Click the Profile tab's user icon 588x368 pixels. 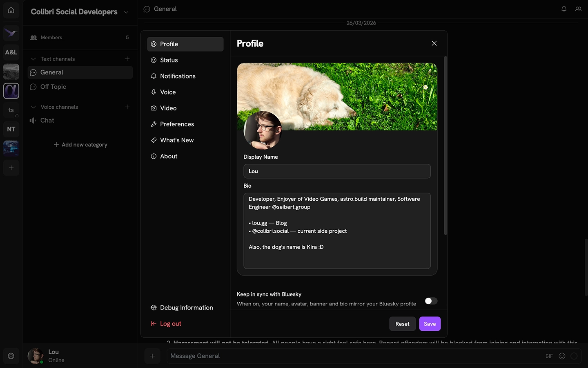[154, 44]
